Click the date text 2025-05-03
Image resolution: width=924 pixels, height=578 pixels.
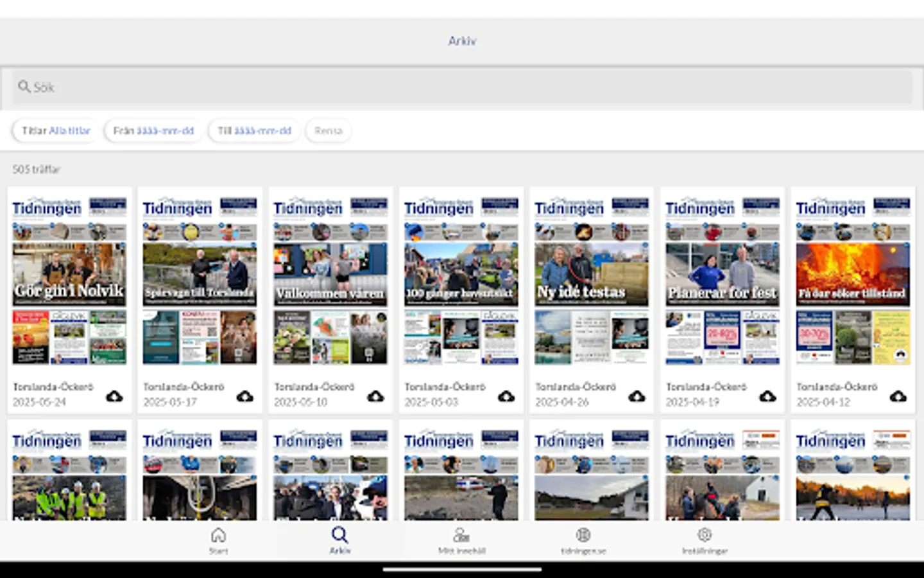pos(431,402)
